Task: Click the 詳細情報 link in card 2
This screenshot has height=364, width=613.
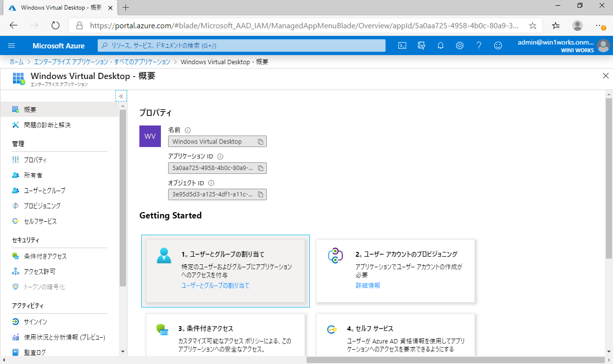Action: (x=368, y=285)
